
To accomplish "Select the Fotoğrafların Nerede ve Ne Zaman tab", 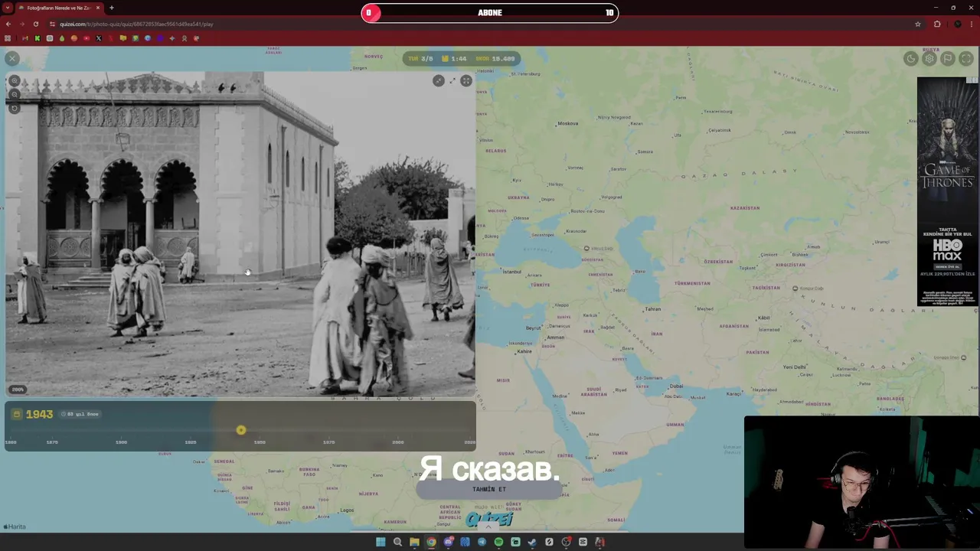I will (x=58, y=8).
